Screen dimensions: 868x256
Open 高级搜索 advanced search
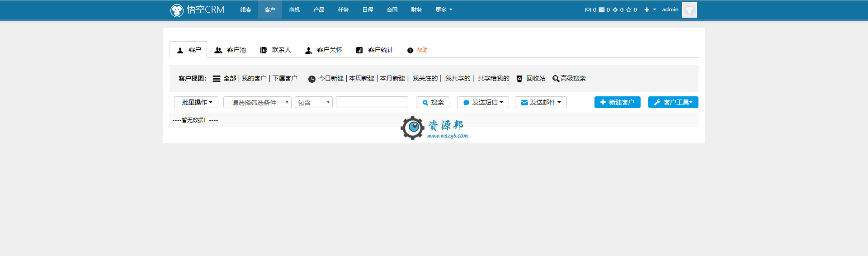coord(573,78)
